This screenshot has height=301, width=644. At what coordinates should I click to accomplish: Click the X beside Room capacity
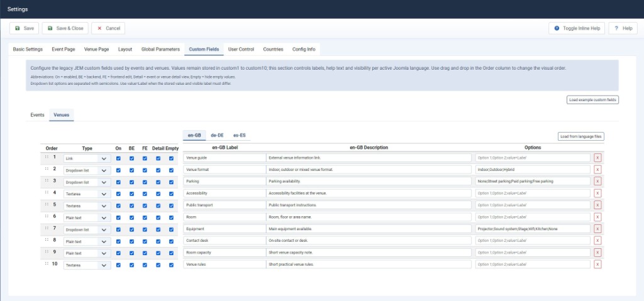point(597,253)
